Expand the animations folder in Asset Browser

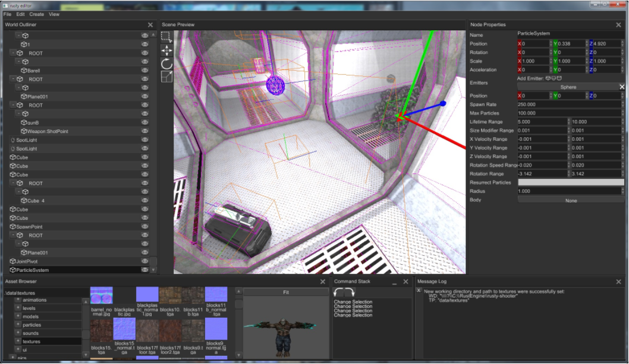(x=17, y=300)
